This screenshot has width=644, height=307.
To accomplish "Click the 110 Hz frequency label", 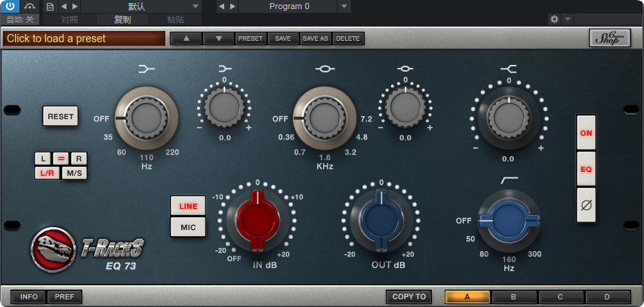I will [x=146, y=158].
